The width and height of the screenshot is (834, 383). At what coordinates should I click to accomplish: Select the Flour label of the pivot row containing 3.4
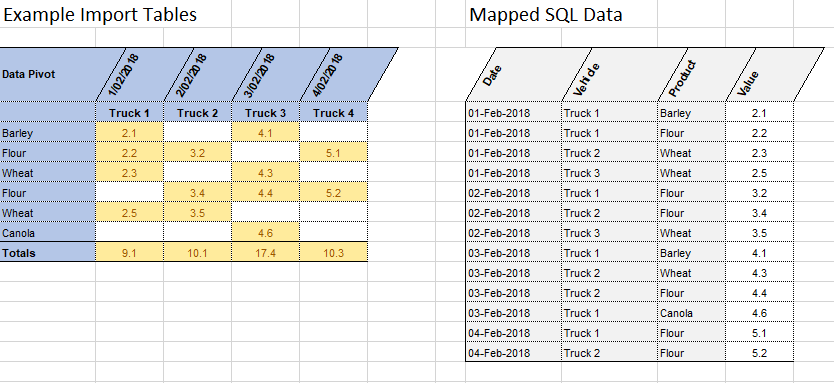48,193
